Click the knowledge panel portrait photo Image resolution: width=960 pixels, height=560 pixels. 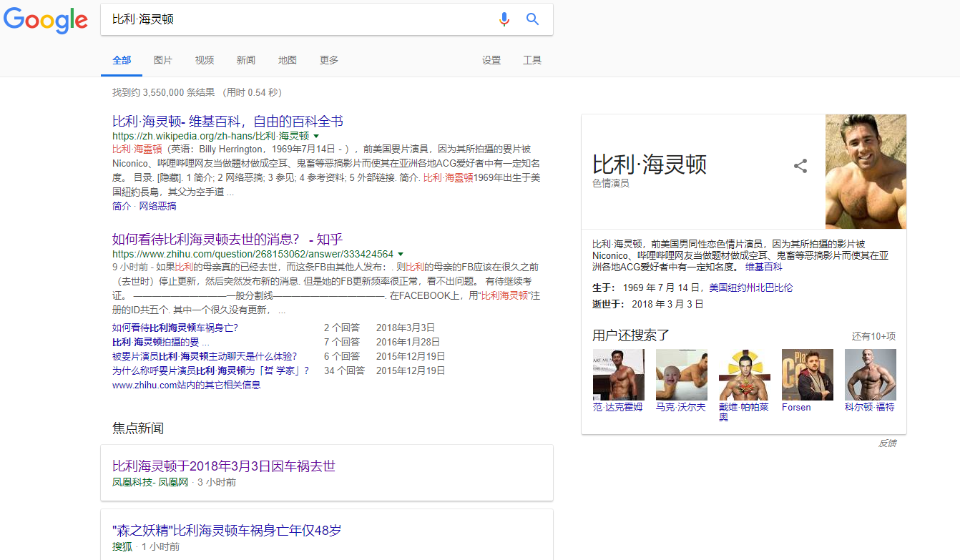point(866,172)
